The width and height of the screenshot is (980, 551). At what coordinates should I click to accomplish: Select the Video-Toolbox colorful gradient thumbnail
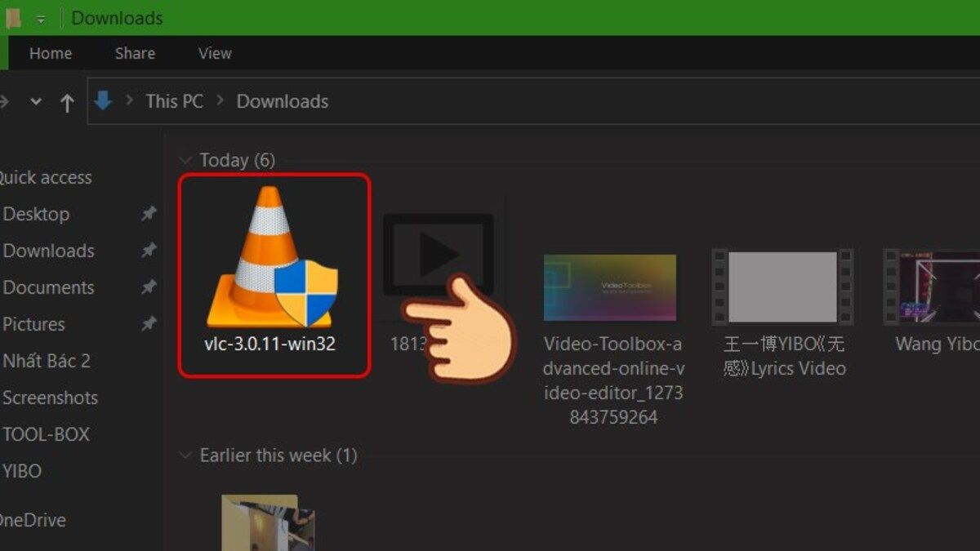pos(610,287)
